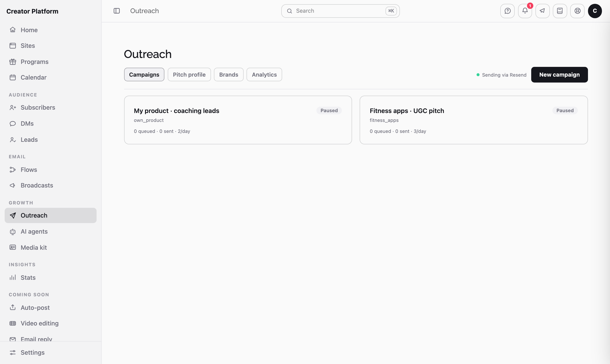Open the C user avatar
Viewport: 610px width, 364px height.
595,11
